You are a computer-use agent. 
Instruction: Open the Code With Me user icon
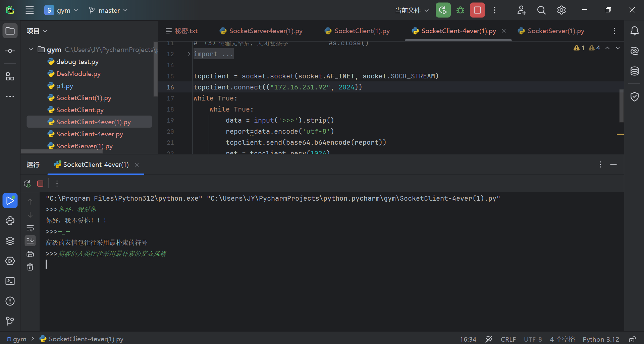click(x=521, y=10)
